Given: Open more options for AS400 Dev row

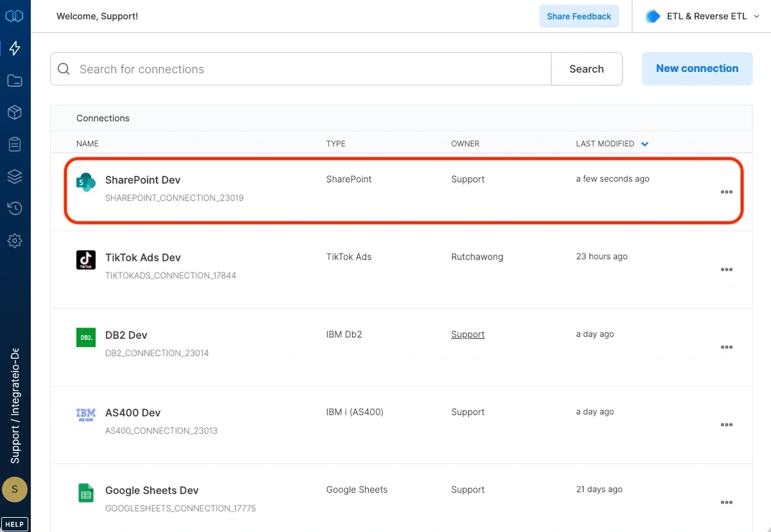Looking at the screenshot, I should (x=727, y=425).
